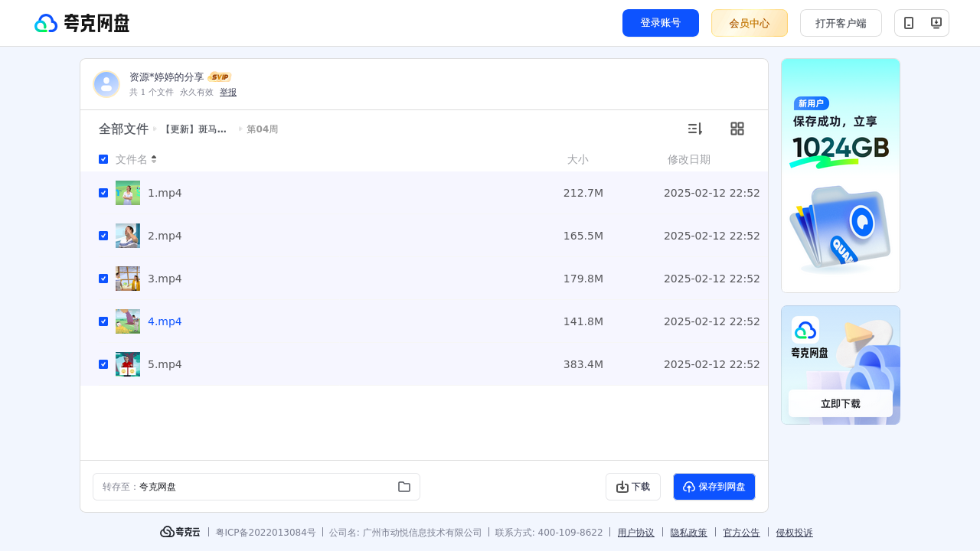Viewport: 980px width, 551px height.
Task: Click the file name 2.mp4
Action: 165,236
